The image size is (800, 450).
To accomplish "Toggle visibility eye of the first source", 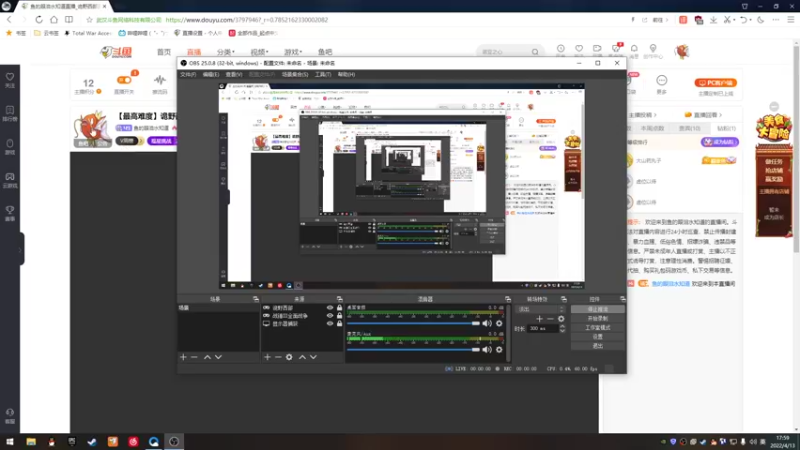I will 330,308.
